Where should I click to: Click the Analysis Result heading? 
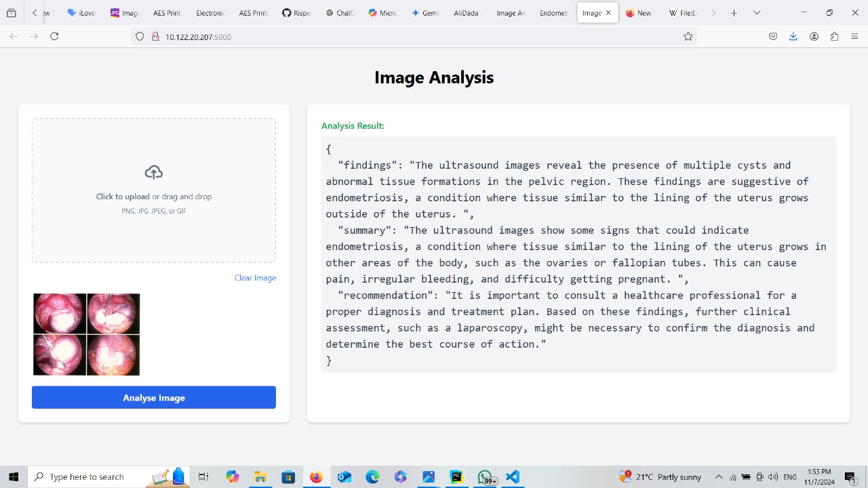[x=353, y=126]
